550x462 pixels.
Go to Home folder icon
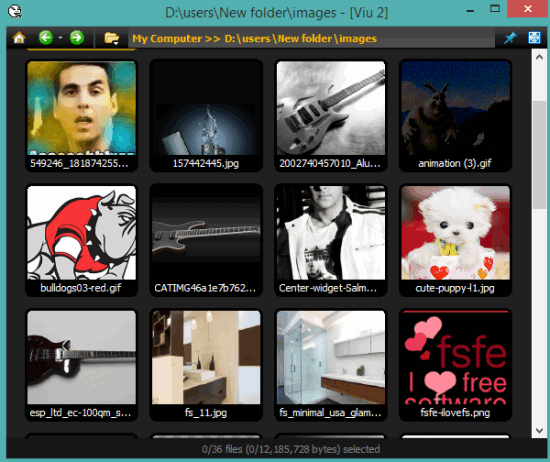19,38
